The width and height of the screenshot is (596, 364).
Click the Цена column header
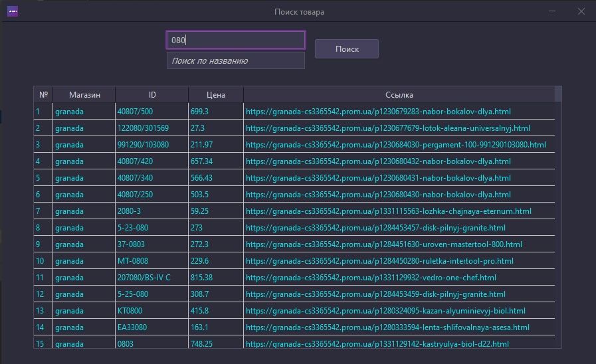tap(215, 94)
